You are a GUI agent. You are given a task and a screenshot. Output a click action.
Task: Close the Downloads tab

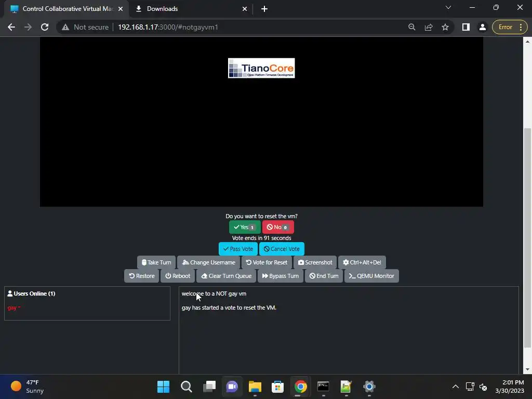(x=245, y=9)
